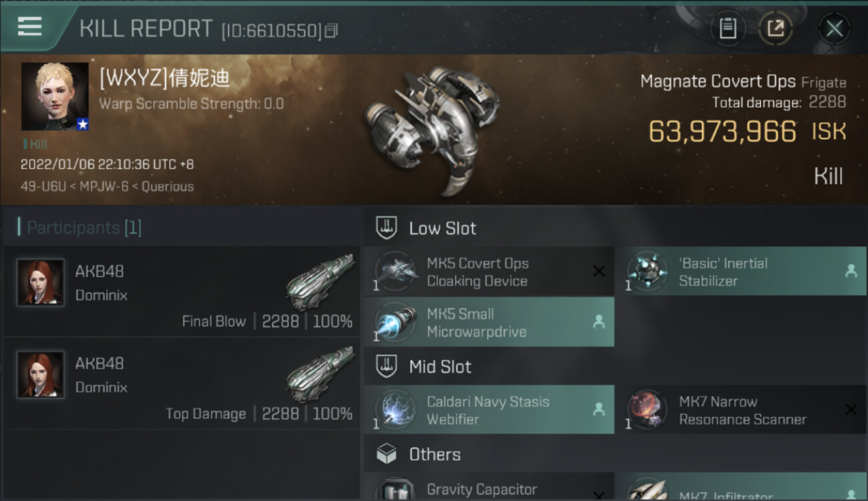Copy the kill report ID
The image size is (868, 501).
pyautogui.click(x=332, y=31)
